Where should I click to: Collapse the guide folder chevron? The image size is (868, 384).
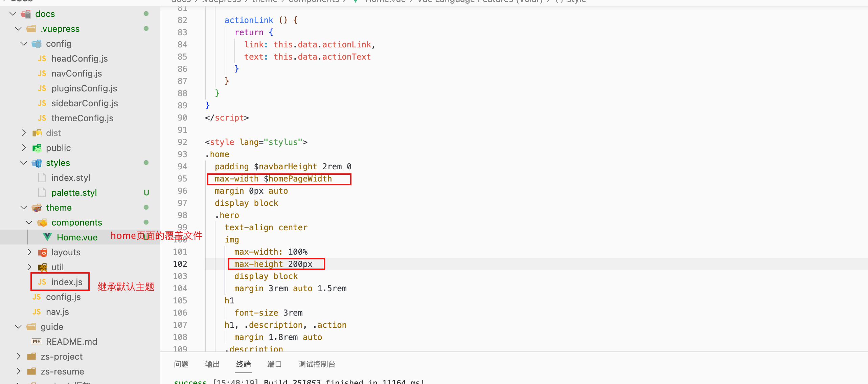click(x=18, y=327)
